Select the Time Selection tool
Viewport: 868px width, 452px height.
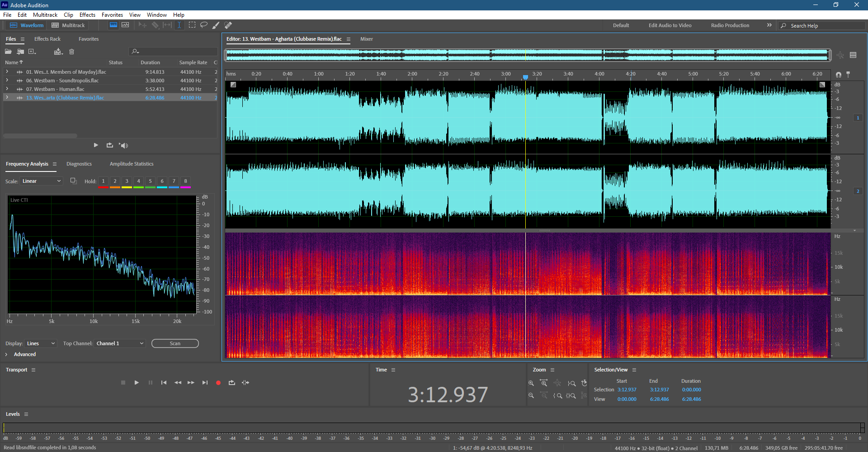click(179, 25)
